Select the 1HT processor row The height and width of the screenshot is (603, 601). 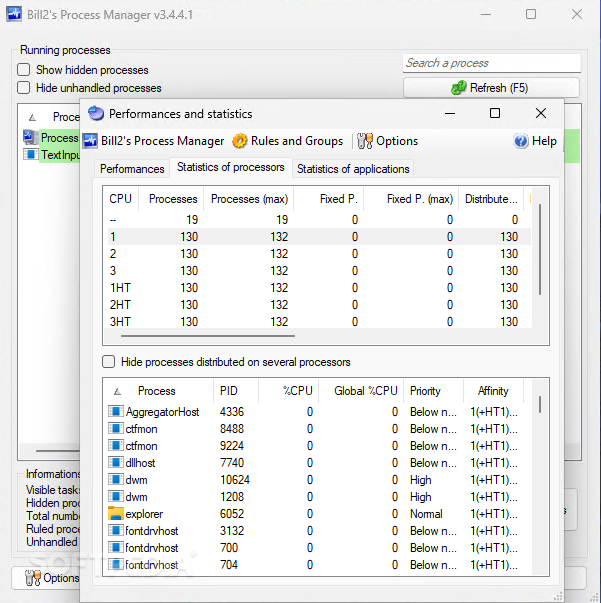click(x=319, y=287)
